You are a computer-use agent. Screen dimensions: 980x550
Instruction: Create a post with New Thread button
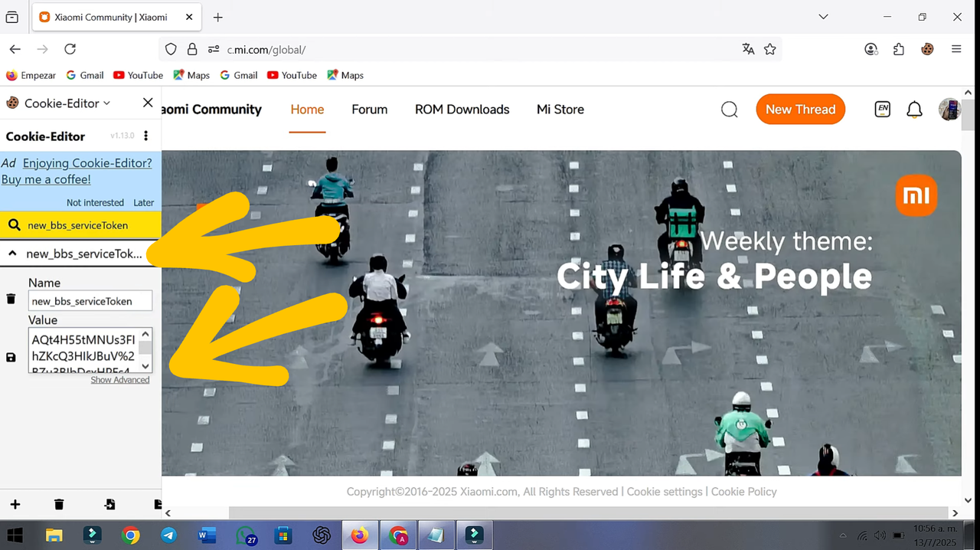[800, 110]
